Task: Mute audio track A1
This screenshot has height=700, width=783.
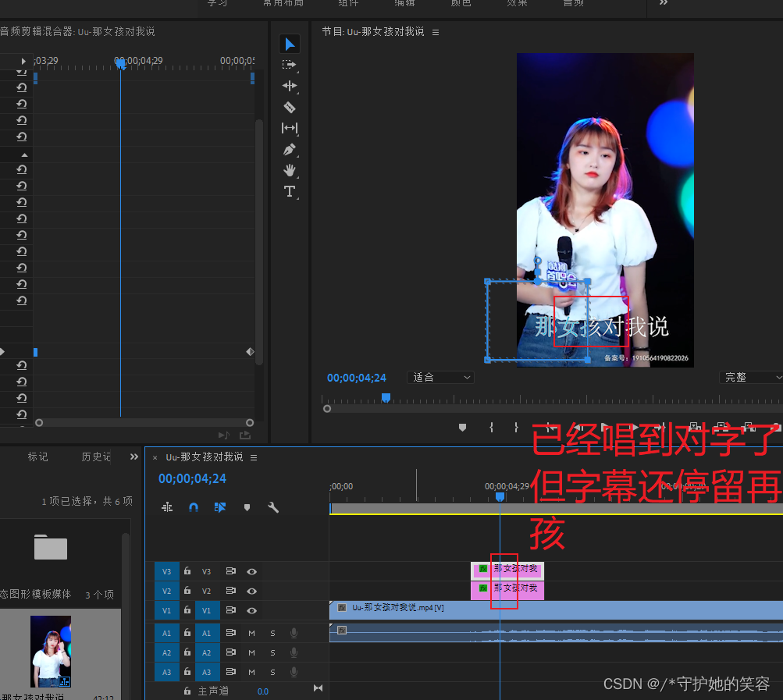Action: click(251, 633)
